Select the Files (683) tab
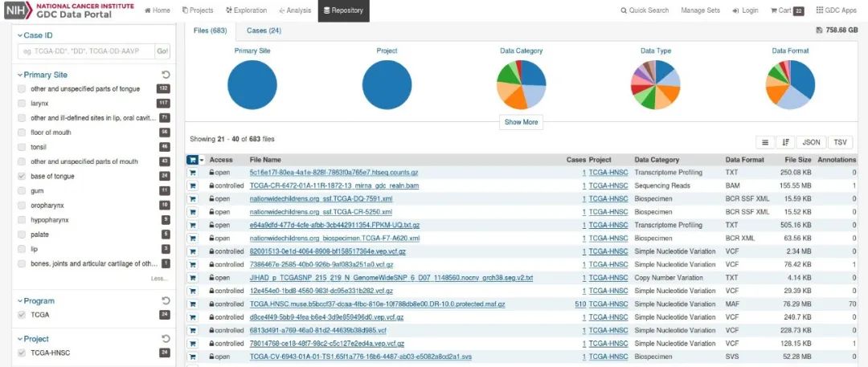The width and height of the screenshot is (868, 367). (x=211, y=31)
